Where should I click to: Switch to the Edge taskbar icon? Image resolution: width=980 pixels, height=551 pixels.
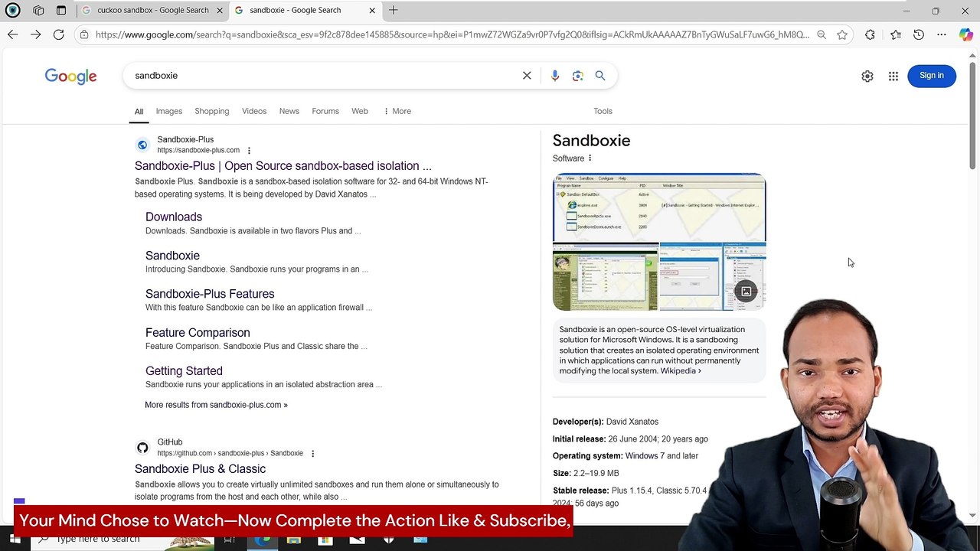pos(263,540)
